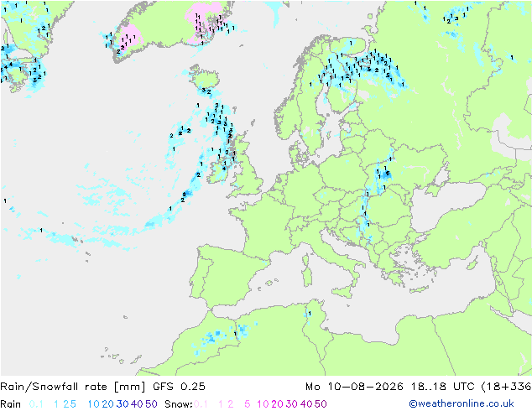Image resolution: width=532 pixels, height=411 pixels.
Task: Click the 'Snow:' legend label
Action: tap(179, 404)
